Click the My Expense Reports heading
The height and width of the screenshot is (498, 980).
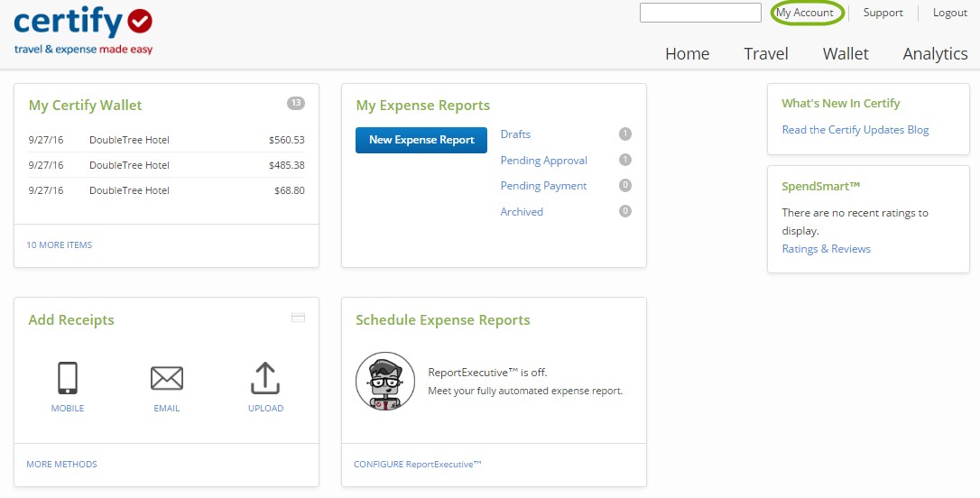click(x=423, y=106)
